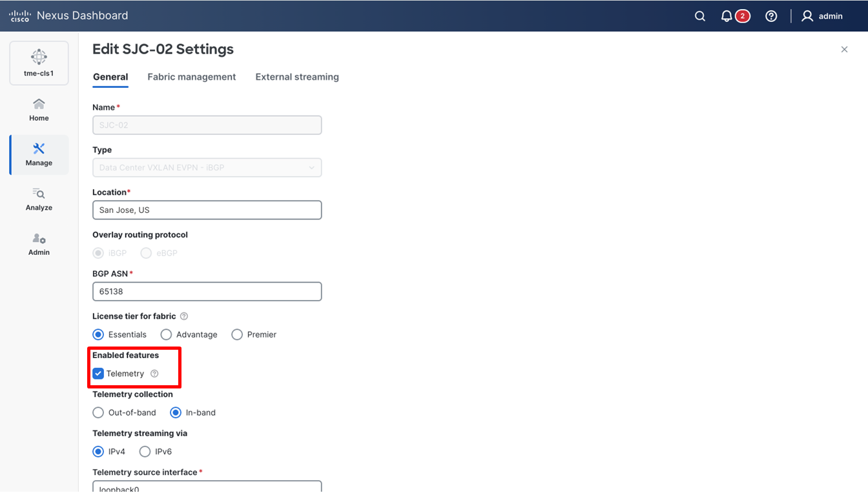
Task: Select the iBGP overlay routing radio
Action: [x=98, y=253]
